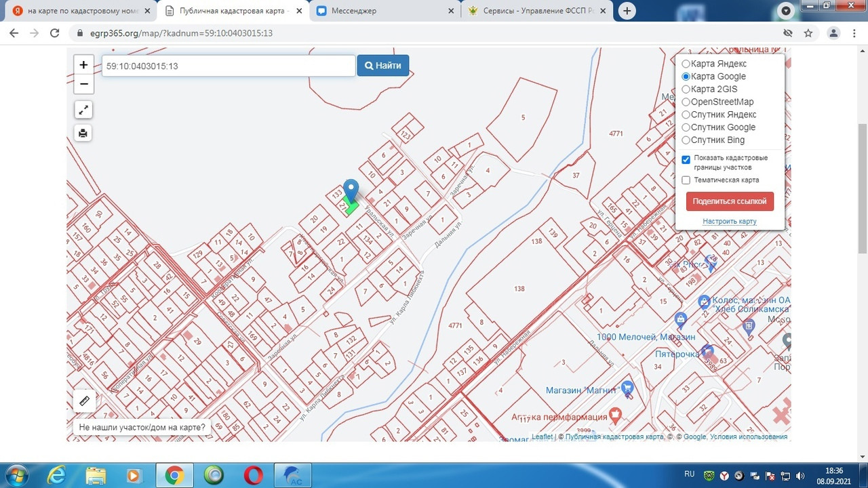Activate the ruler measurement tool

pos(85,401)
